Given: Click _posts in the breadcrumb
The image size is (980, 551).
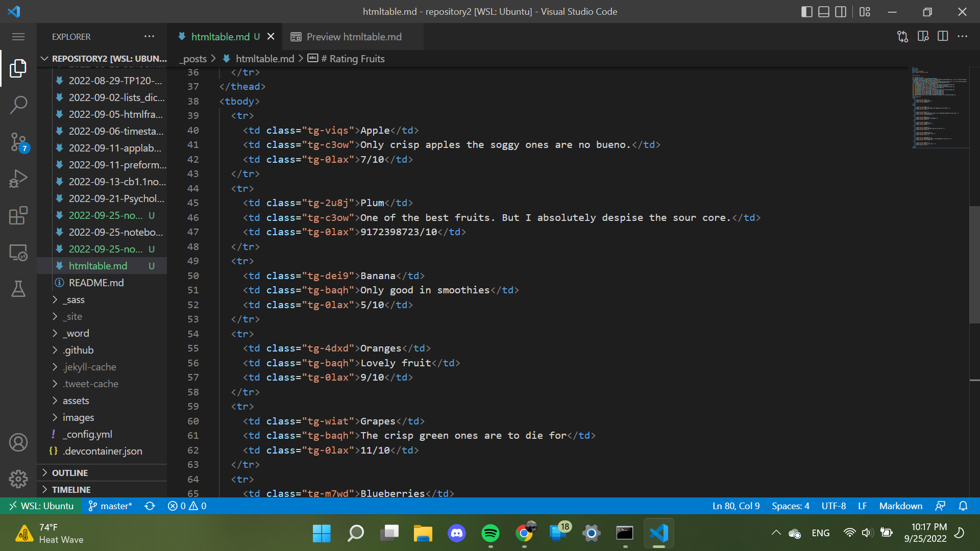Looking at the screenshot, I should (193, 59).
